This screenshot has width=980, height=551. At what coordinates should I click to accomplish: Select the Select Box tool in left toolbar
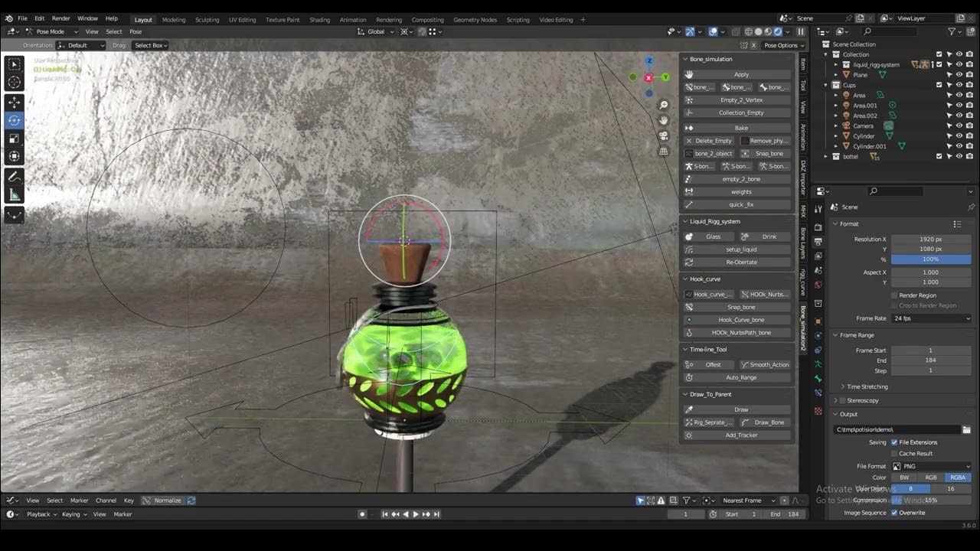pyautogui.click(x=14, y=65)
